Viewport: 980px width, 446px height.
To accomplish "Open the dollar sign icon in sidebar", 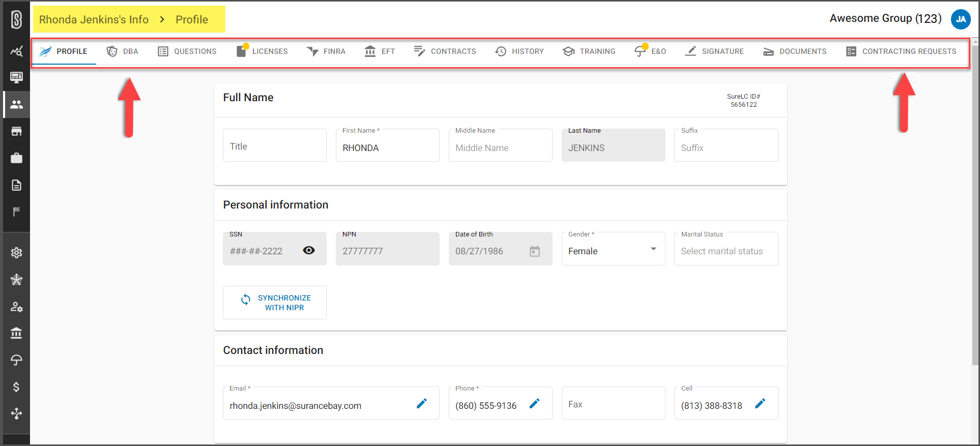I will point(16,387).
